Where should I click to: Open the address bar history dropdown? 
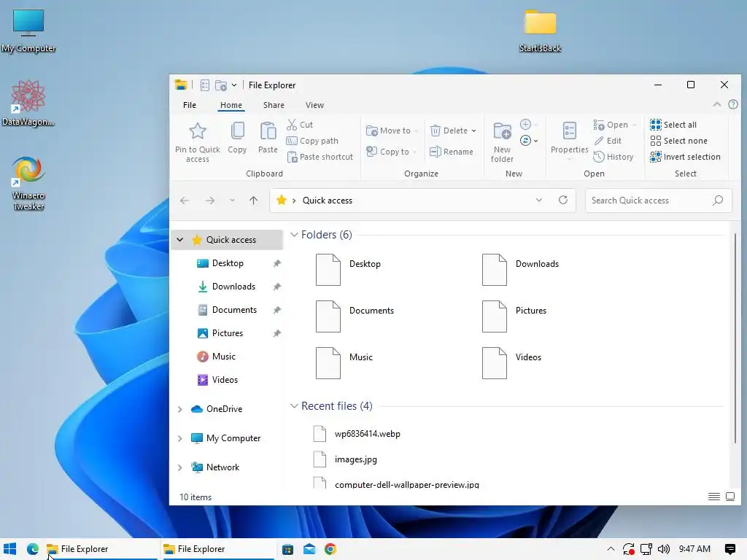point(539,200)
